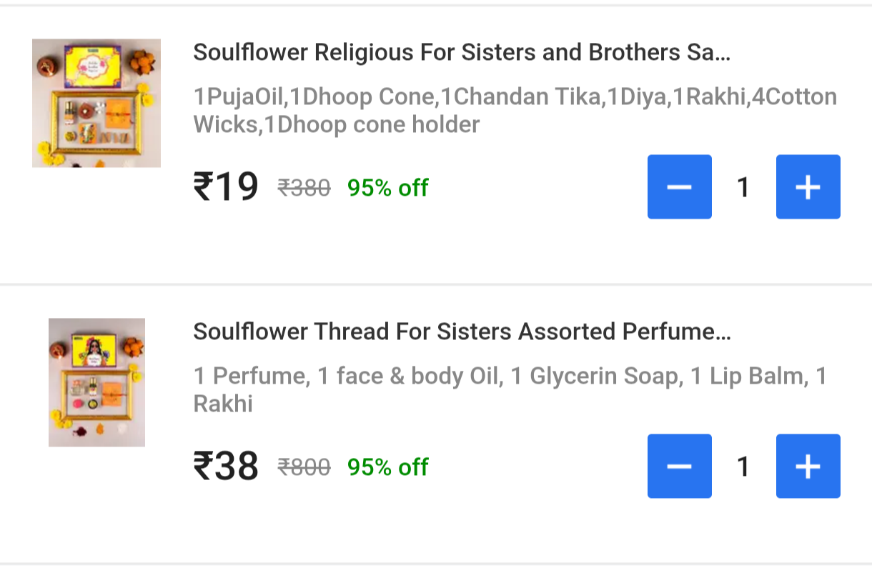
Task: Open the Soulflower Thread For Sisters title
Action: click(462, 332)
